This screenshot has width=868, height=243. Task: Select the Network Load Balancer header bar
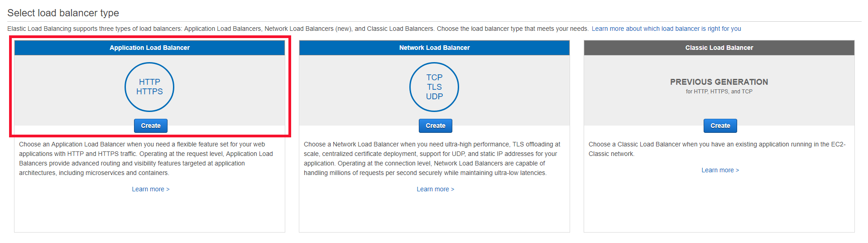tap(434, 48)
